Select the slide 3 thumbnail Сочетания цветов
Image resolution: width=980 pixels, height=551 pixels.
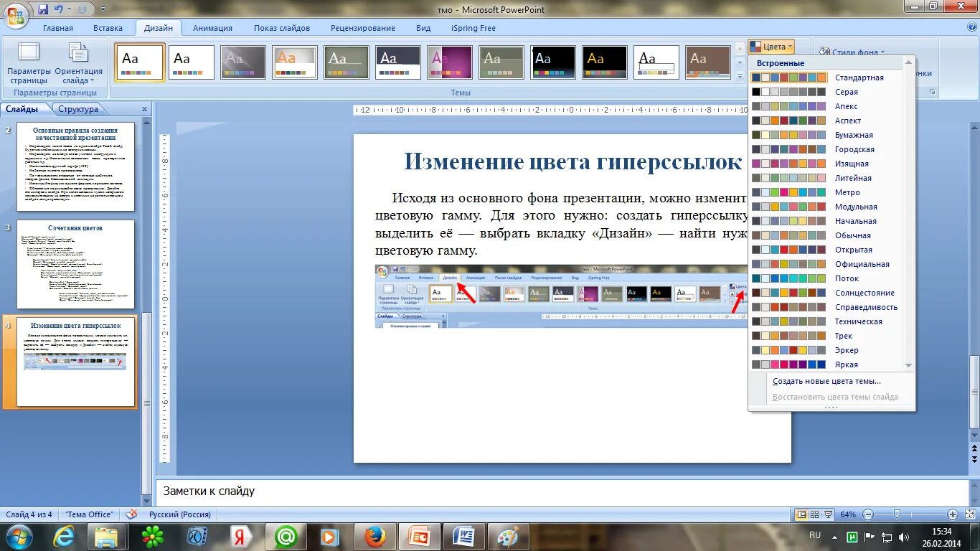pyautogui.click(x=75, y=264)
